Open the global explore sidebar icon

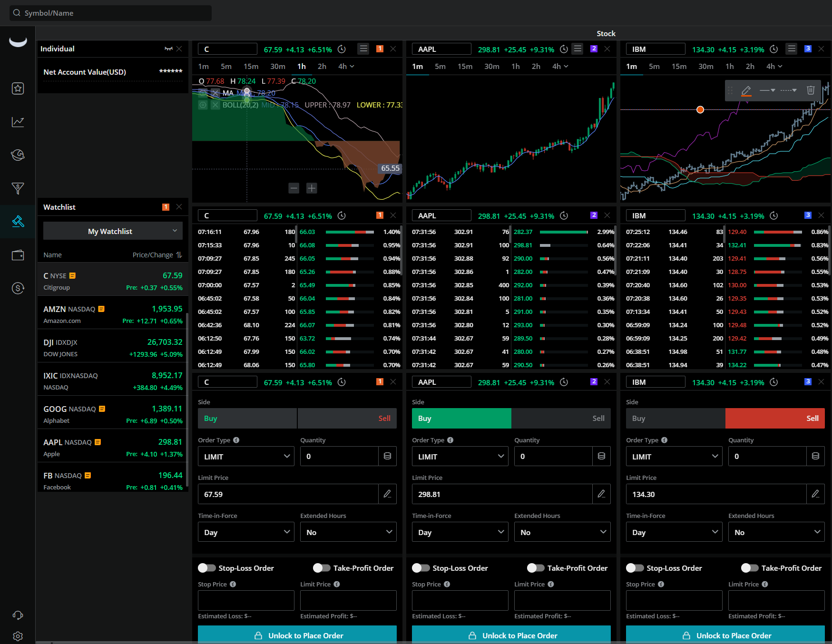click(18, 155)
